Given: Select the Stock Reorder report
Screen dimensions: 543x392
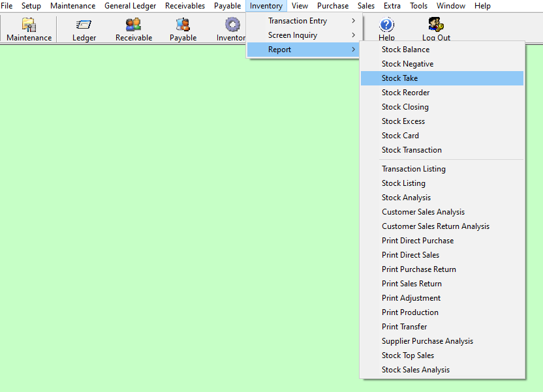Looking at the screenshot, I should 442,93.
